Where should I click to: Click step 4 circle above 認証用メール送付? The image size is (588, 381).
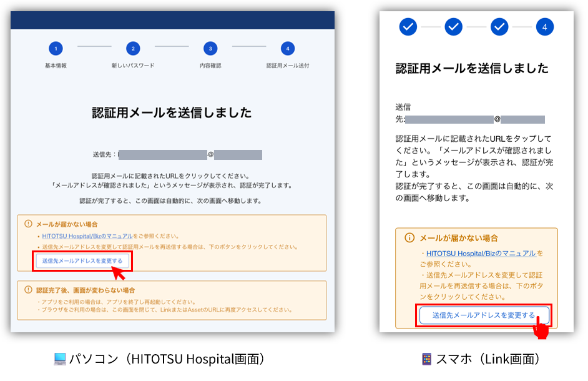pos(287,49)
